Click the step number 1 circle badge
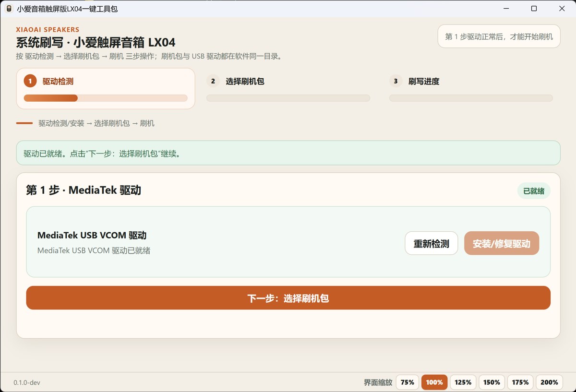The image size is (576, 392). (x=30, y=81)
